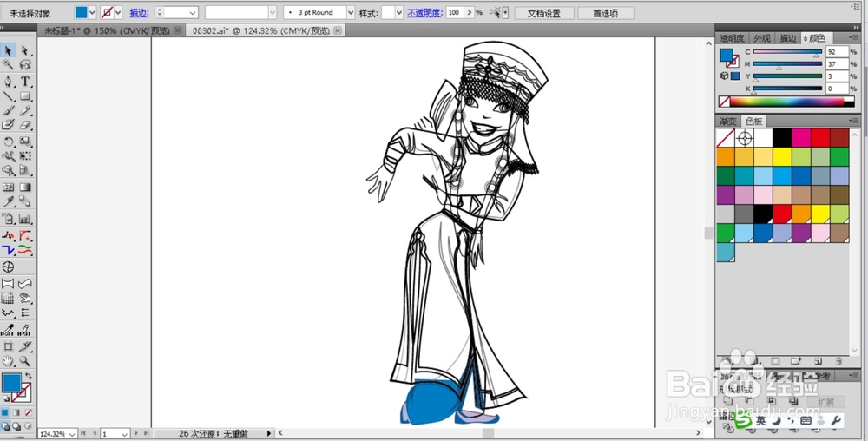The height and width of the screenshot is (441, 868).
Task: Select the Free Transform tool
Action: point(25,156)
